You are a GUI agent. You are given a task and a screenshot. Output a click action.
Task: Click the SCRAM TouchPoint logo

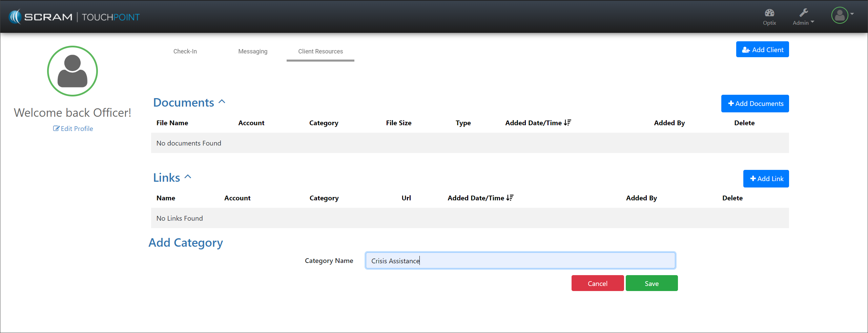point(74,17)
